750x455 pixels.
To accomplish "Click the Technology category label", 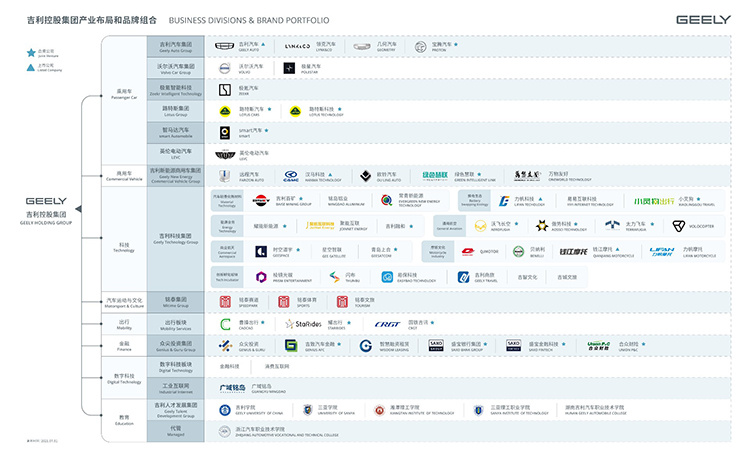I will (x=124, y=247).
